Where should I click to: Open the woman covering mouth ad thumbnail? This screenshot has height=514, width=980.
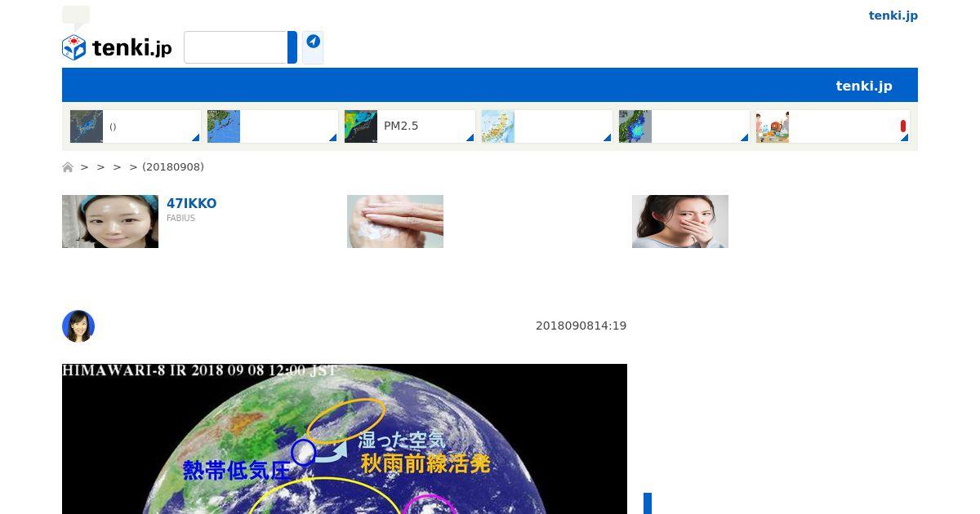click(x=680, y=221)
